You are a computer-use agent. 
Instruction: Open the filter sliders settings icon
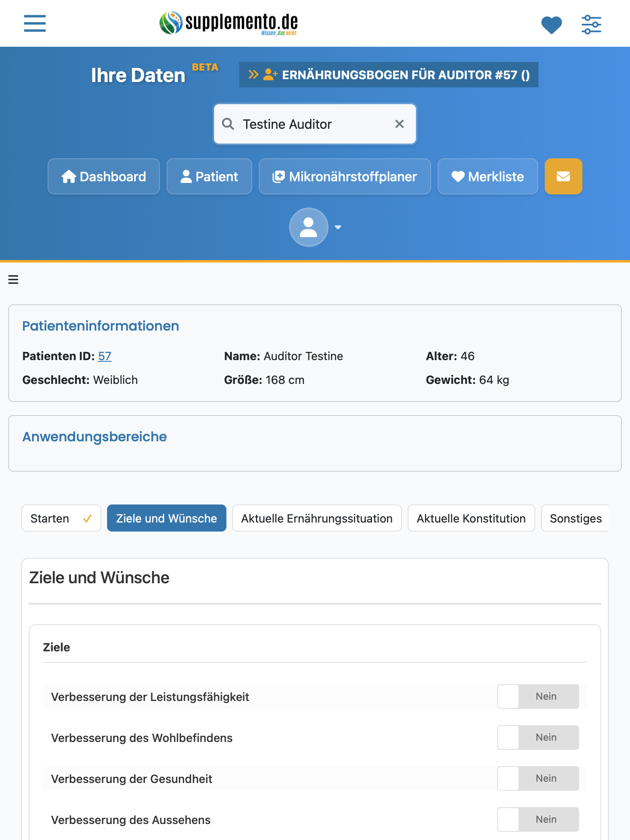click(x=591, y=25)
